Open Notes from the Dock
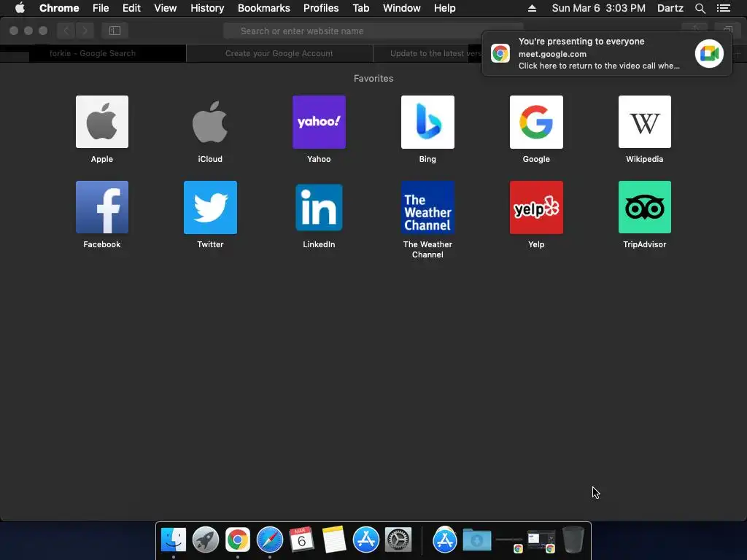 click(x=333, y=540)
